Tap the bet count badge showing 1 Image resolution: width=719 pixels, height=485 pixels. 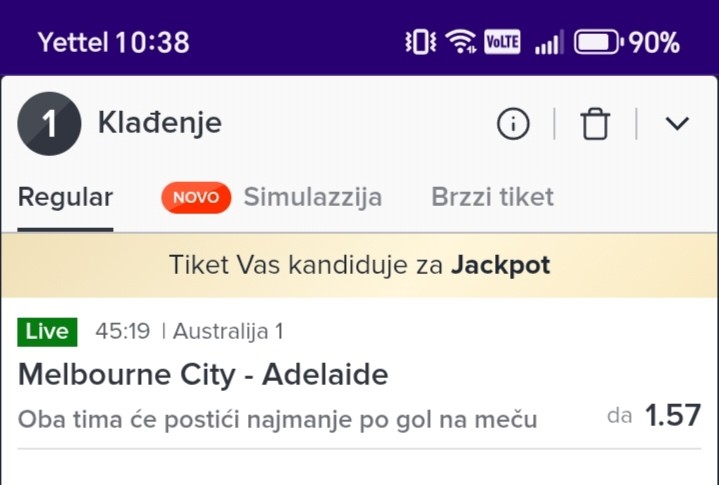pos(49,124)
